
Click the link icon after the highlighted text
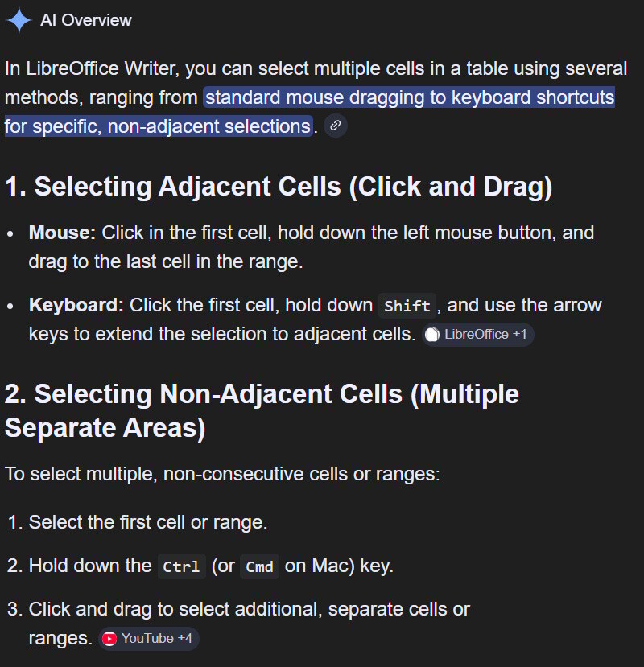point(336,126)
